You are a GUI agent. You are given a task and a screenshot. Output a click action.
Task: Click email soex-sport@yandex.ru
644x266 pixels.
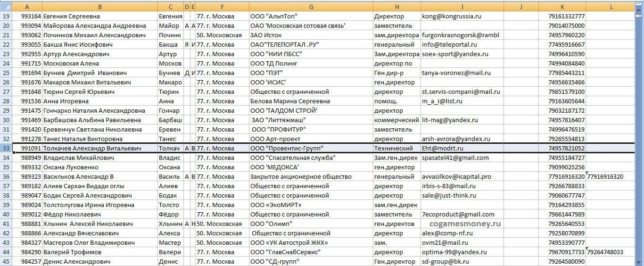[x=455, y=54]
